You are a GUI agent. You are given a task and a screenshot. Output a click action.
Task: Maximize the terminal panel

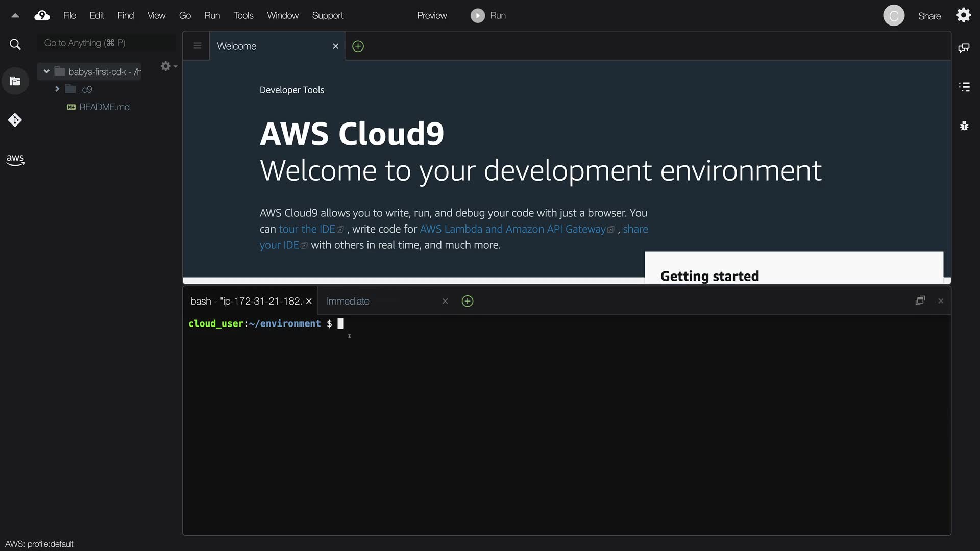click(920, 301)
